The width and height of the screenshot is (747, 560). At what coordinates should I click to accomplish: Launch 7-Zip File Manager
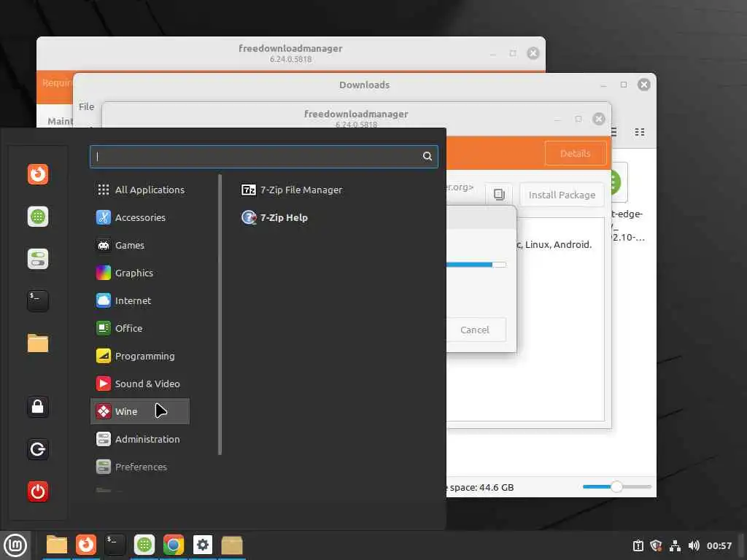[x=292, y=190]
